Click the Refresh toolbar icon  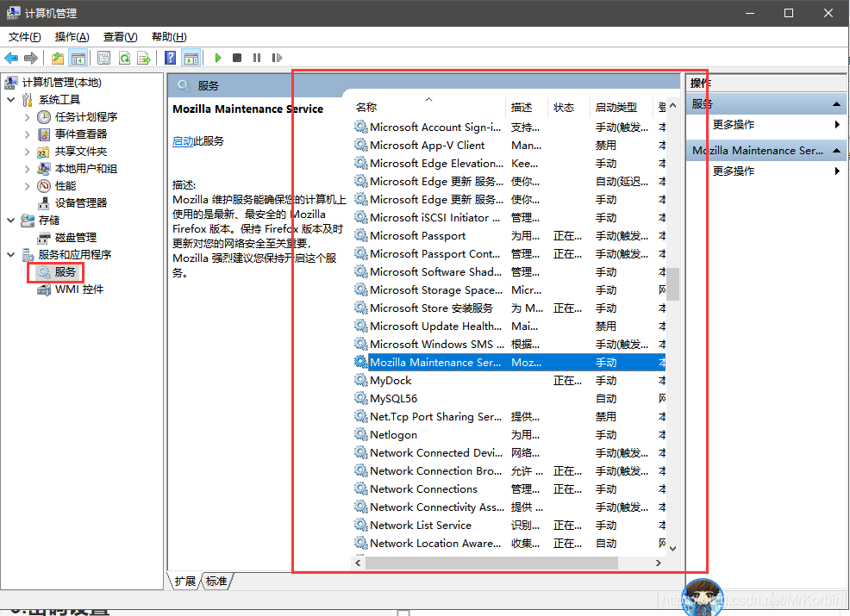(125, 58)
